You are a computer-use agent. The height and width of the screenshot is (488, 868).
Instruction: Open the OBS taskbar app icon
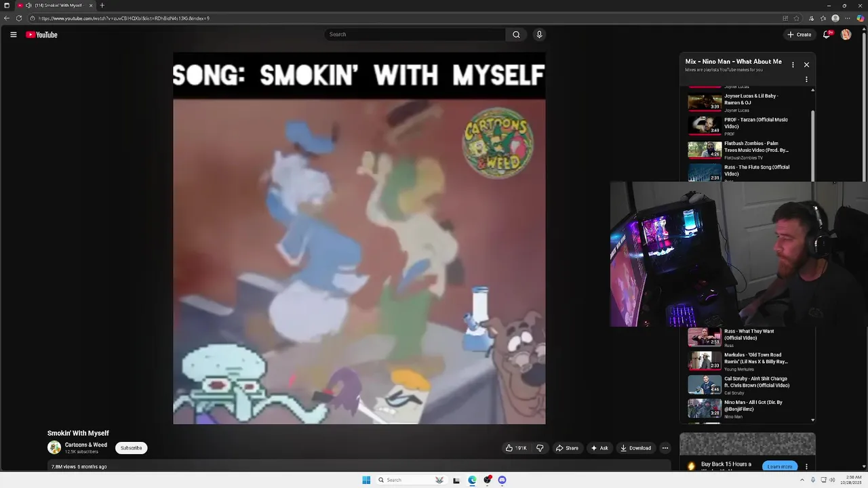coord(487,480)
